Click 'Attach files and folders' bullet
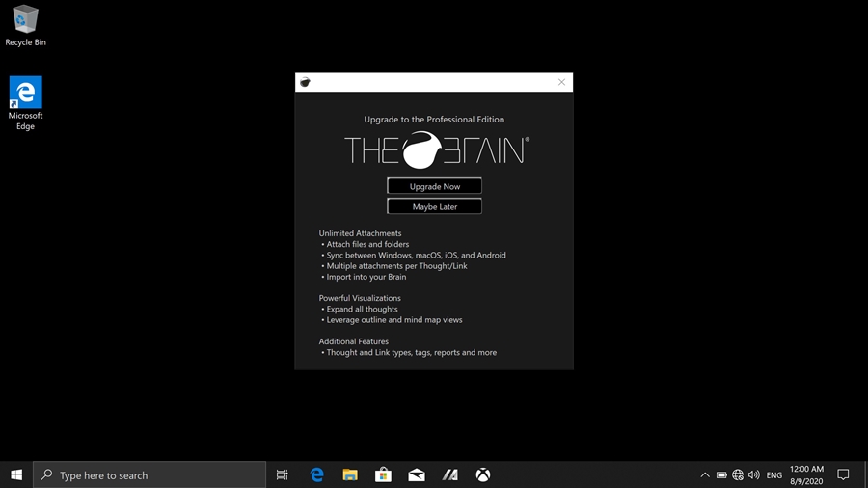 pyautogui.click(x=367, y=244)
